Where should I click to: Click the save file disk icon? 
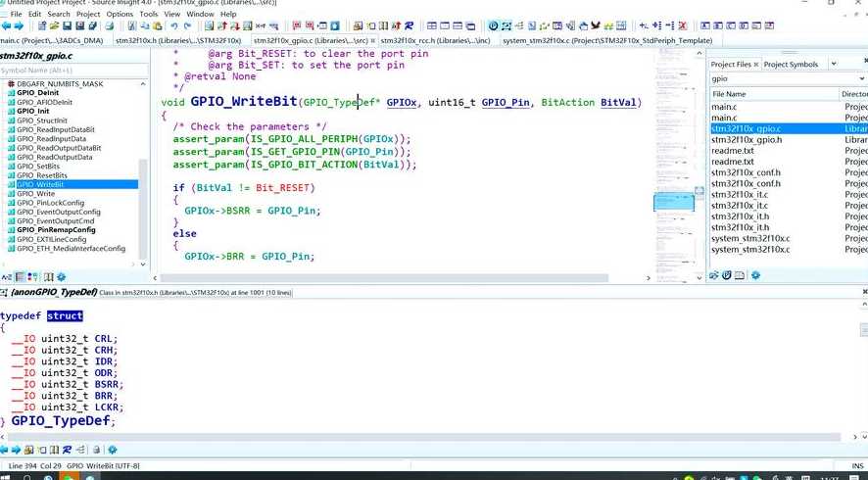click(67, 26)
